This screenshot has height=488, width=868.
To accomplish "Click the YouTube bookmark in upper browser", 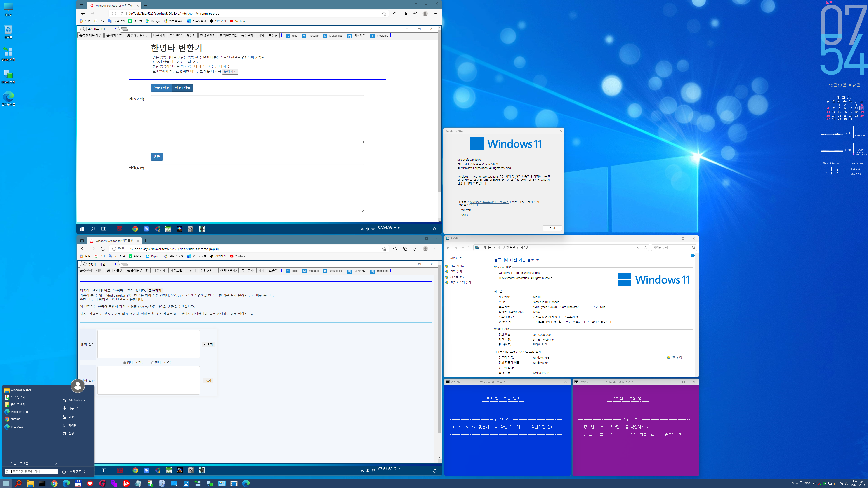I will click(x=238, y=21).
